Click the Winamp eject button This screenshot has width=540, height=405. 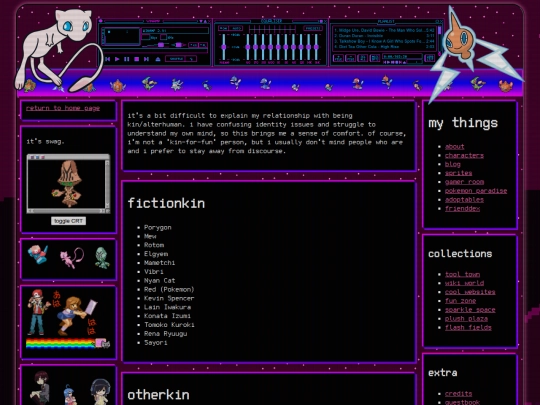[x=158, y=59]
